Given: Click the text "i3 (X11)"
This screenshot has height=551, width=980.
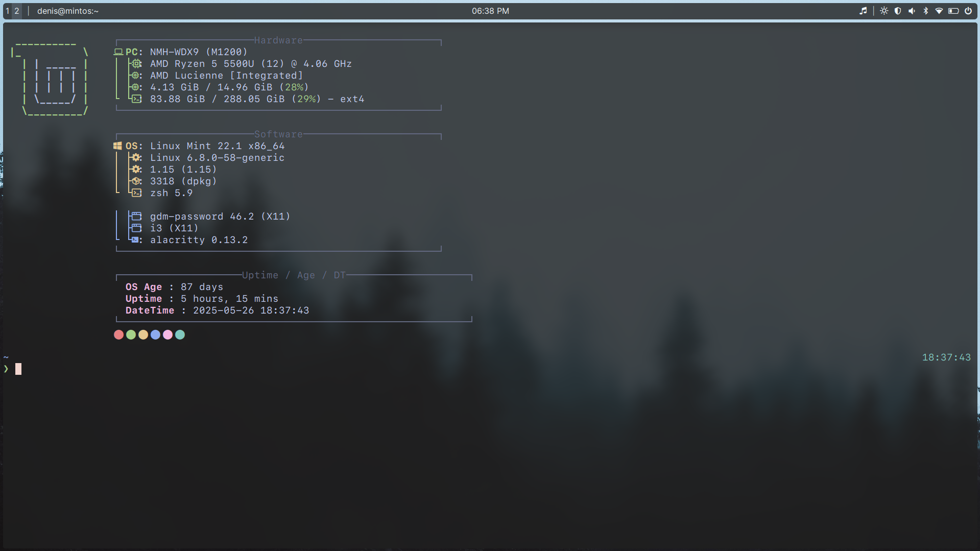Looking at the screenshot, I should 174,228.
